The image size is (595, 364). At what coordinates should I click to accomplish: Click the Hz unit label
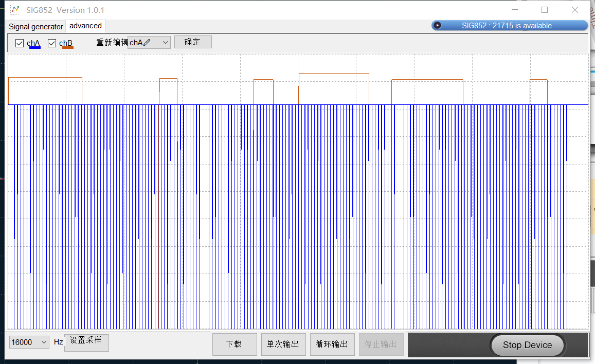tap(59, 342)
